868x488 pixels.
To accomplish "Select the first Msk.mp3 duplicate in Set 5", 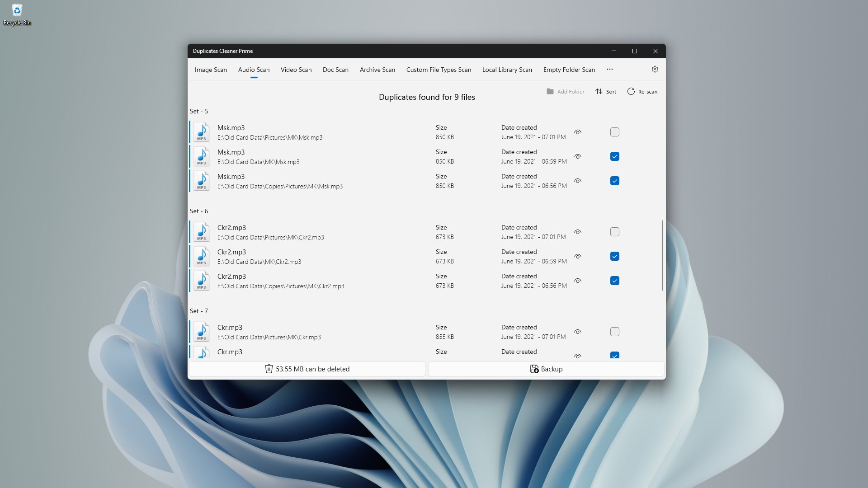I will pyautogui.click(x=614, y=132).
